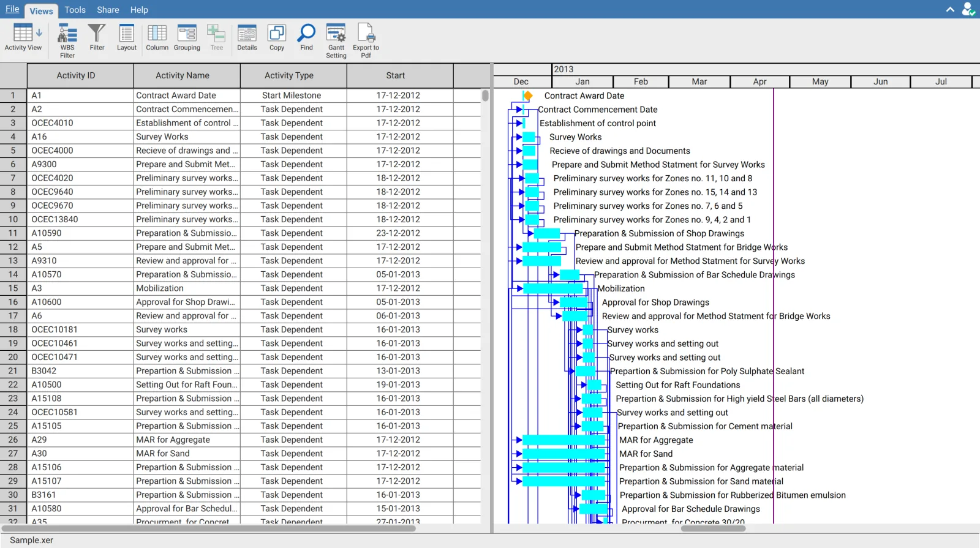The image size is (980, 548).
Task: Click start date 23-12-2012 cell
Action: (400, 233)
